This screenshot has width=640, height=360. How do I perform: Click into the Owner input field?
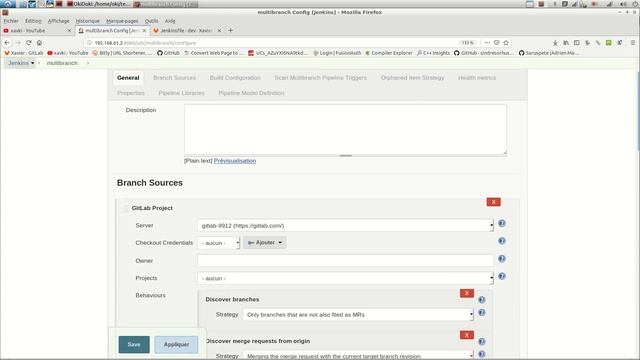click(x=345, y=260)
